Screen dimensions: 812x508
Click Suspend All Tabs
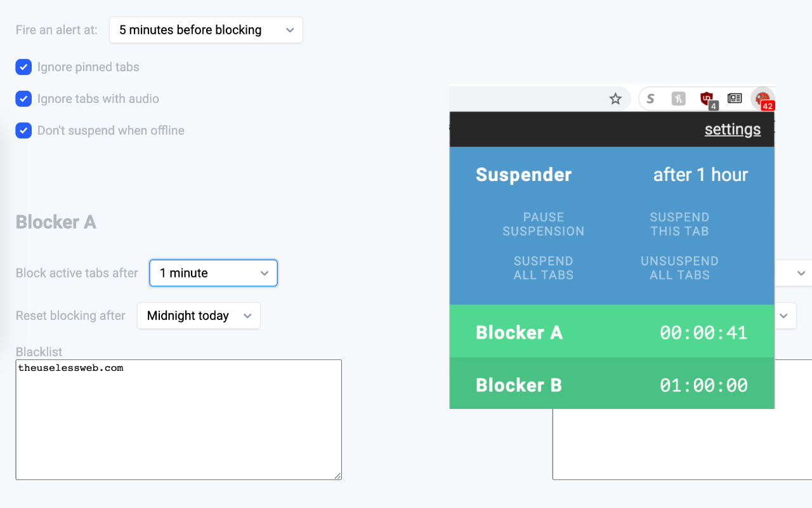click(544, 268)
